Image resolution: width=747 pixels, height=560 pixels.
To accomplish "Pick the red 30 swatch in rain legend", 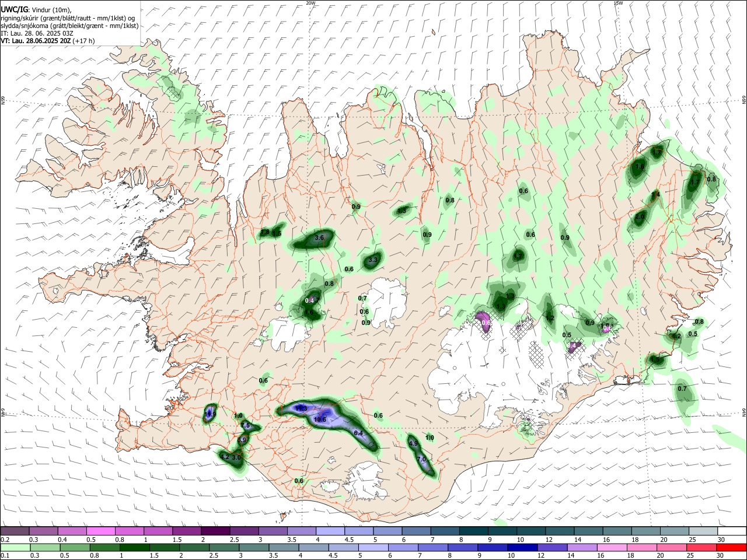I will [732, 547].
